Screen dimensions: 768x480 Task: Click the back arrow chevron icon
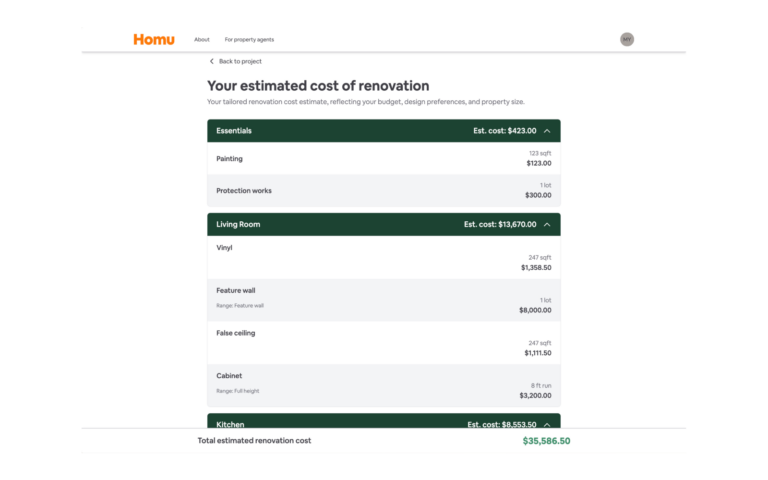[212, 61]
